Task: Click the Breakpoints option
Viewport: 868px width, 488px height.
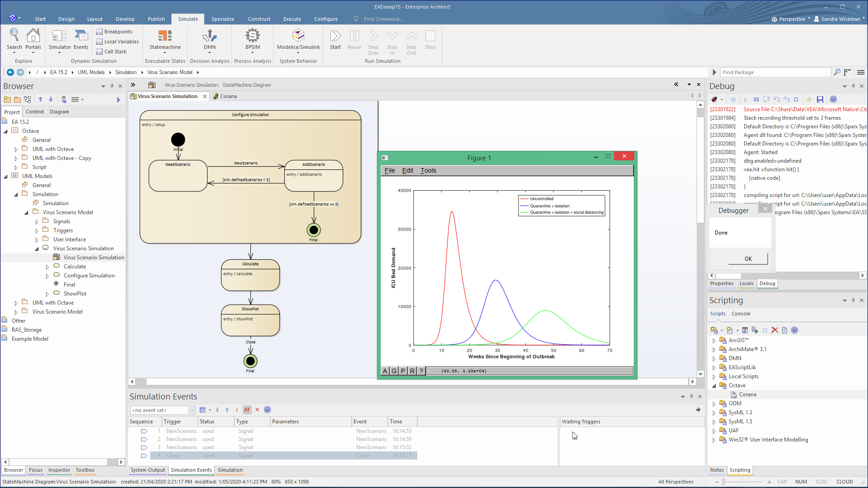Action: (118, 32)
